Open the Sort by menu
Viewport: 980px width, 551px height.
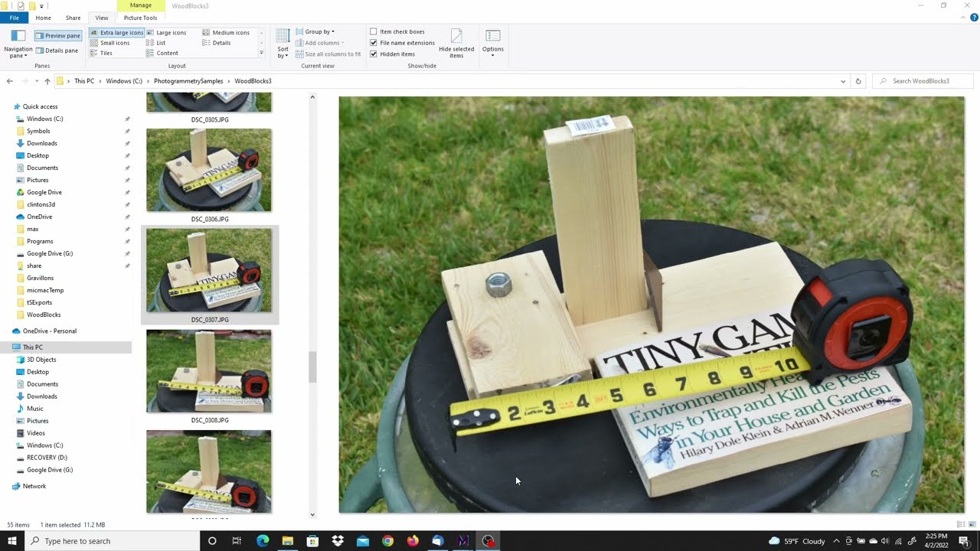283,44
